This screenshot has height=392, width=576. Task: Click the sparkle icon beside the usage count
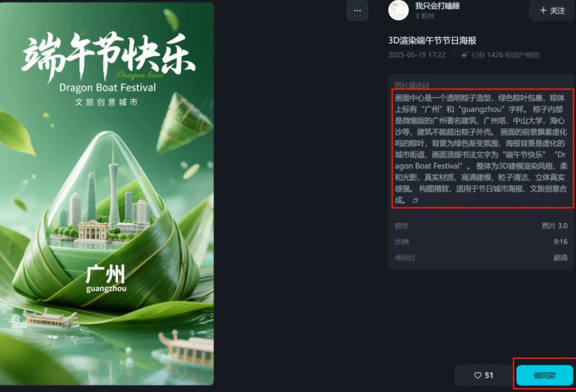click(465, 55)
